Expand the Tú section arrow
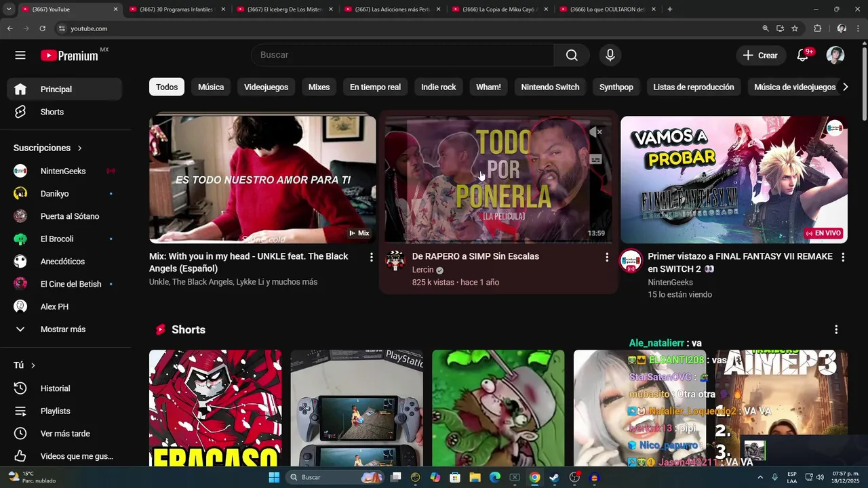 click(33, 365)
